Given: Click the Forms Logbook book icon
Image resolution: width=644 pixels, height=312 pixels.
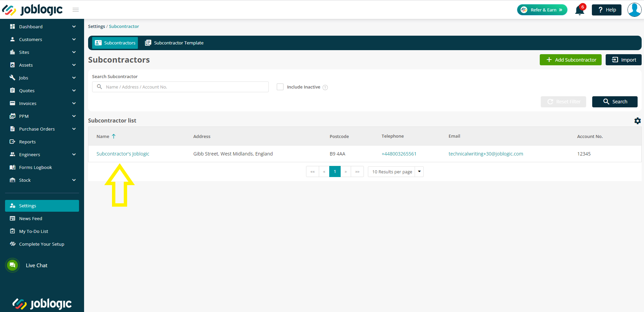Looking at the screenshot, I should click(x=12, y=167).
